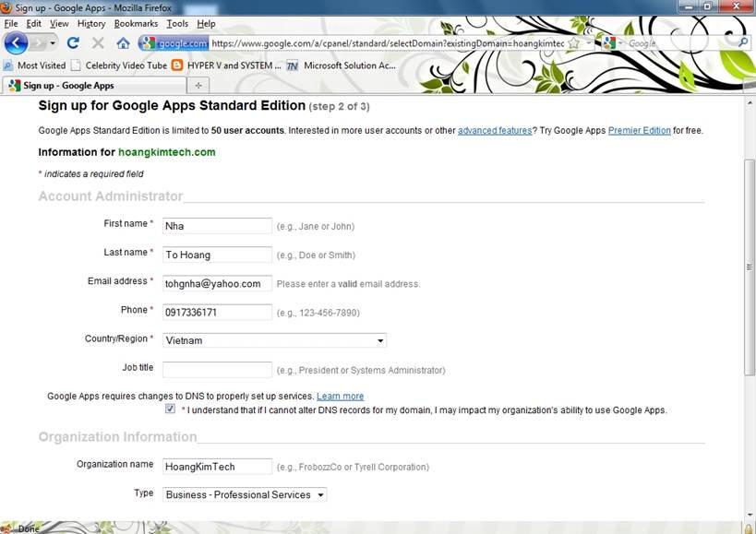Follow the Premier Edition link
The height and width of the screenshot is (534, 756).
(640, 130)
